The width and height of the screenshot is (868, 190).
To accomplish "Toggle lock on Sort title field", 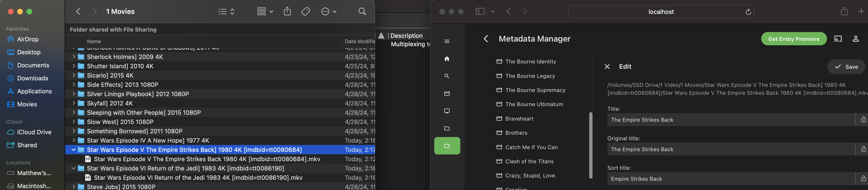I will click(x=863, y=179).
